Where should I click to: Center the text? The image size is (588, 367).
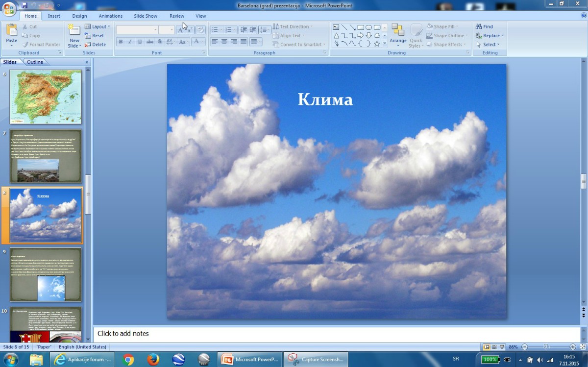224,42
